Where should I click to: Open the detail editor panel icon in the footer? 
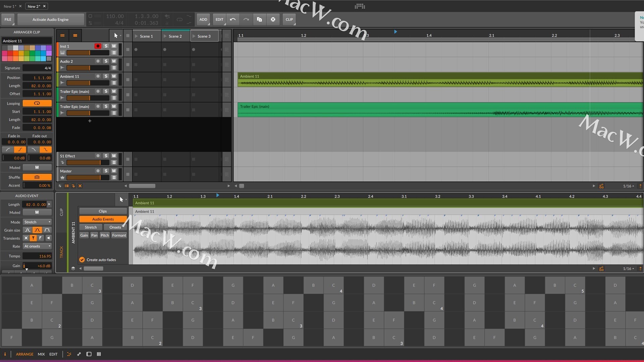pyautogui.click(x=69, y=354)
